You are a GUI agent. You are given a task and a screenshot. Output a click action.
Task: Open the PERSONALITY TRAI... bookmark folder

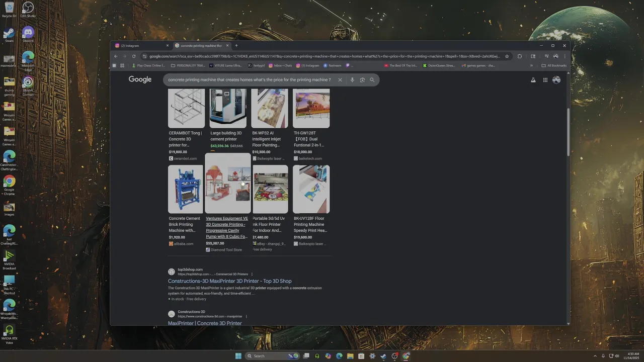188,65
